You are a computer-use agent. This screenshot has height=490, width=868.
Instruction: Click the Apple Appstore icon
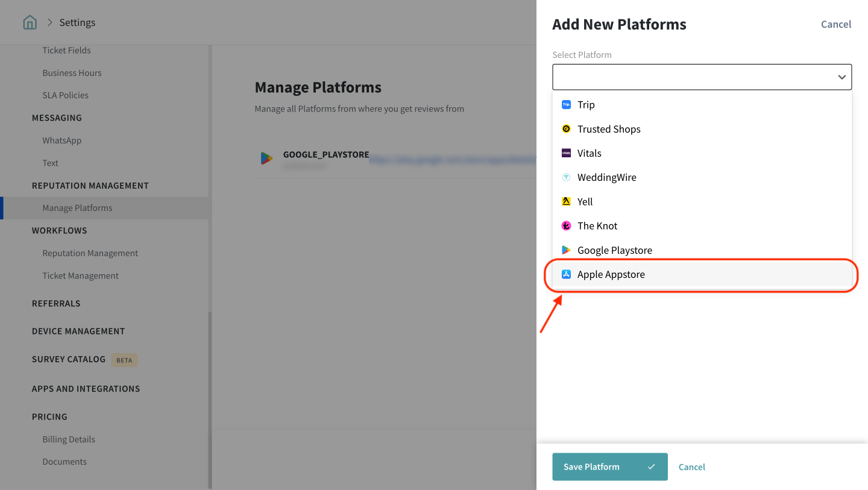tap(566, 274)
